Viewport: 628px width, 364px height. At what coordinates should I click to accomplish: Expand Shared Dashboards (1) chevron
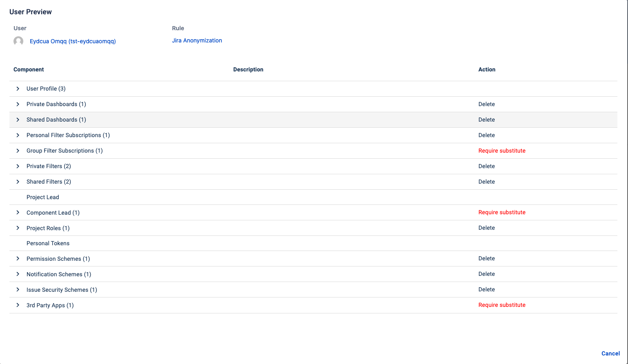(x=18, y=120)
